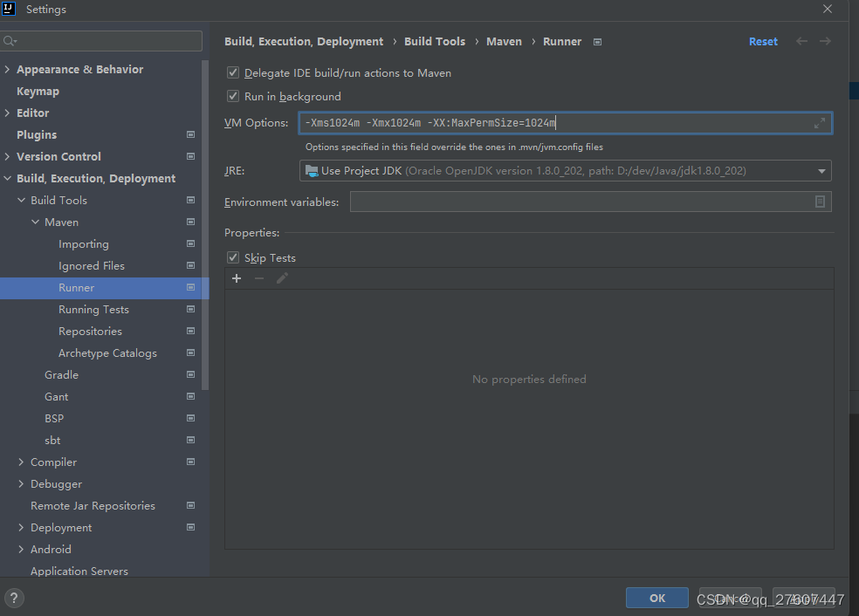Toggle Run in background checkbox
Viewport: 859px width, 616px height.
pos(233,96)
